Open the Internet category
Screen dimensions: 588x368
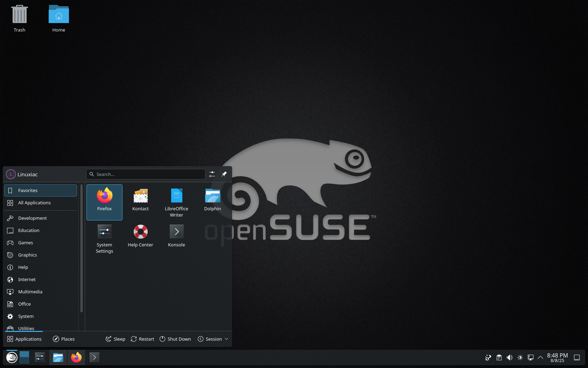pos(41,279)
